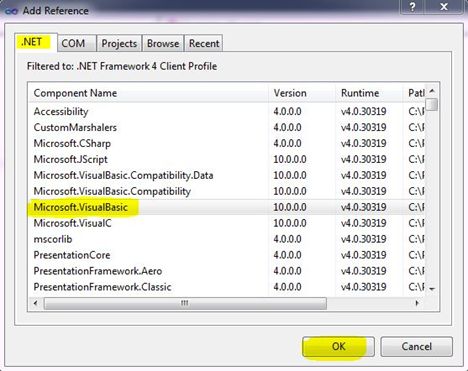Select PresentationFramework.Aero in the list
Image resolution: width=468 pixels, height=371 pixels.
coord(227,271)
